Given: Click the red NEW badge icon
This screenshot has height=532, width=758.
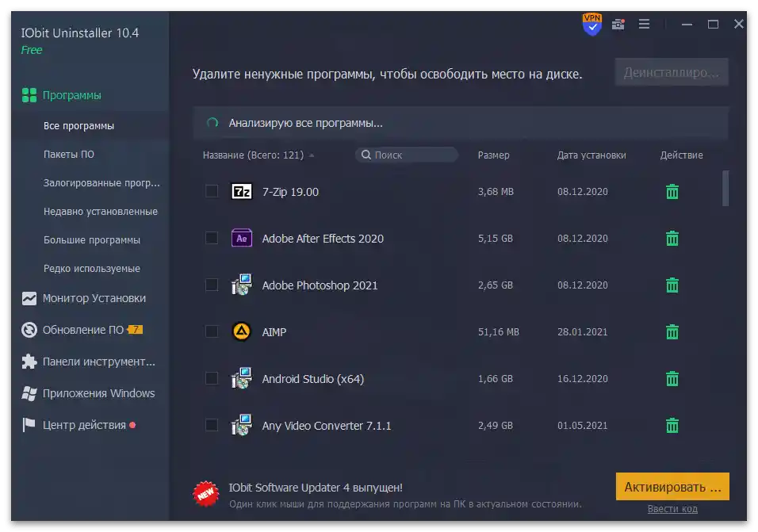Looking at the screenshot, I should 206,494.
